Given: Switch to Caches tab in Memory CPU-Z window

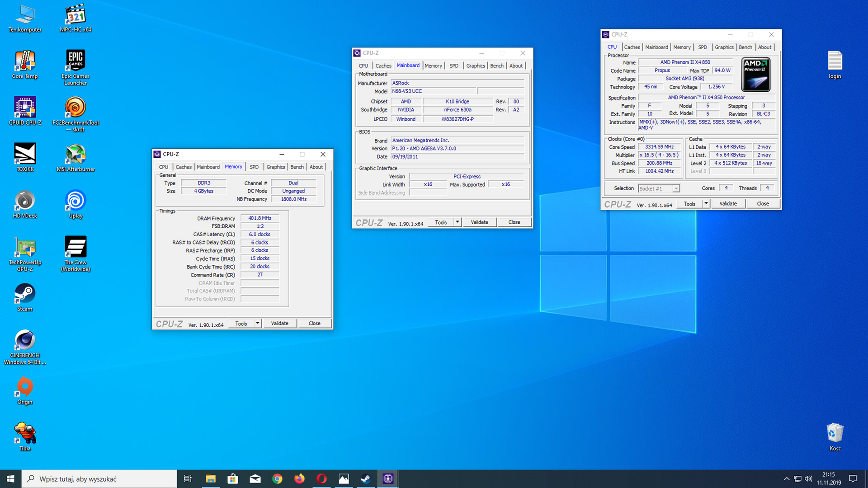Looking at the screenshot, I should click(184, 167).
